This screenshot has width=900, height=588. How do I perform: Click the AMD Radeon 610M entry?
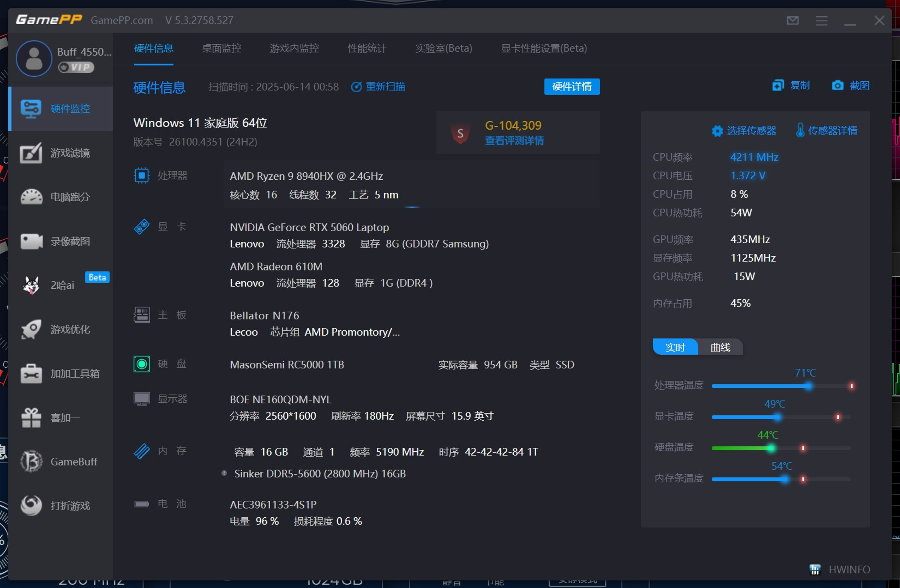tap(276, 266)
